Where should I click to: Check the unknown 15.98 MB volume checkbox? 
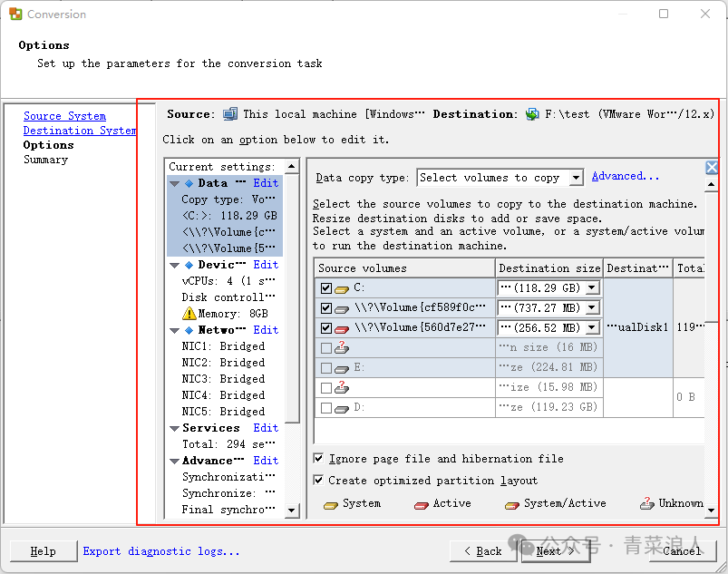326,388
